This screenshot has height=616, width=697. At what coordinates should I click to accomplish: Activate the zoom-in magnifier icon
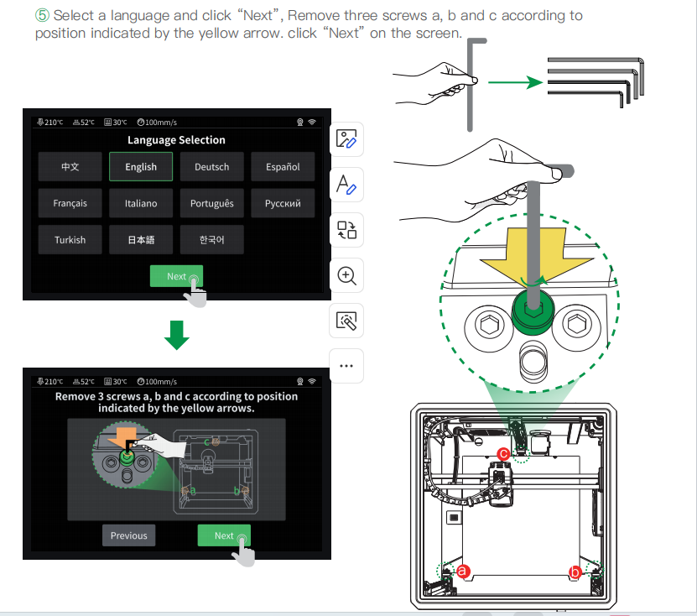[x=347, y=275]
